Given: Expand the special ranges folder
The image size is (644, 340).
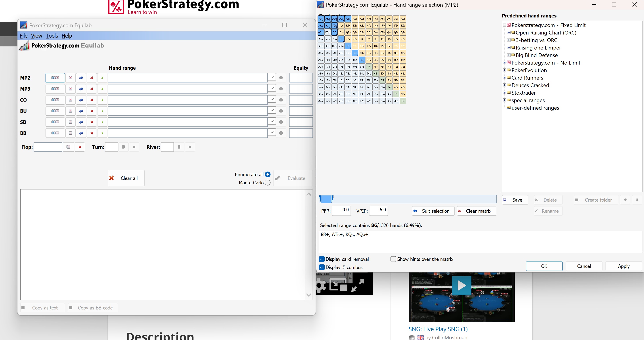Looking at the screenshot, I should 505,100.
